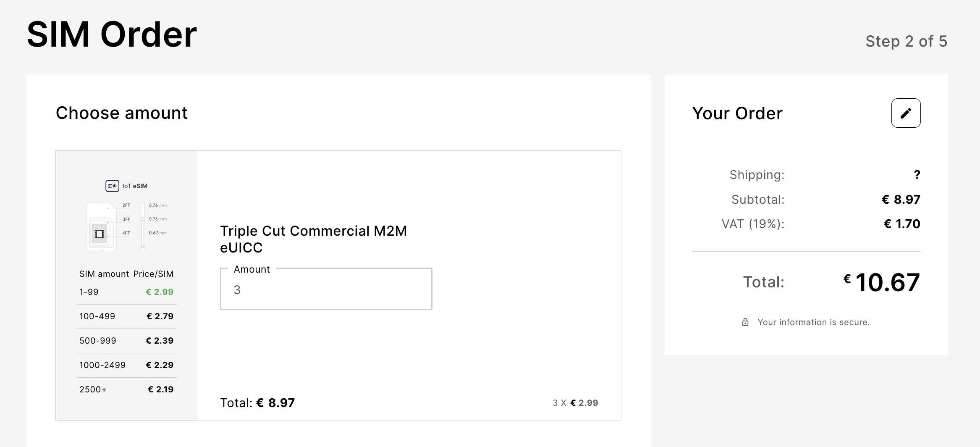The height and width of the screenshot is (447, 980).
Task: Click the Choose amount heading
Action: point(122,113)
